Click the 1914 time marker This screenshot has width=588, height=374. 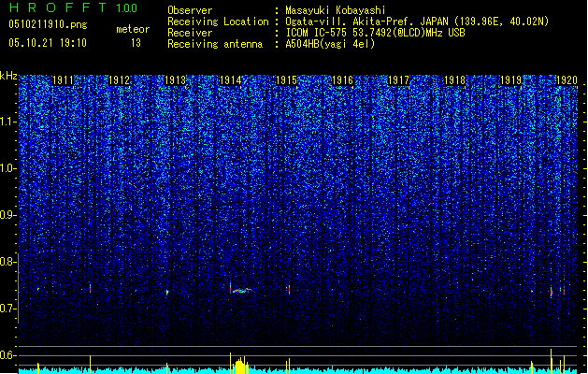tap(230, 80)
